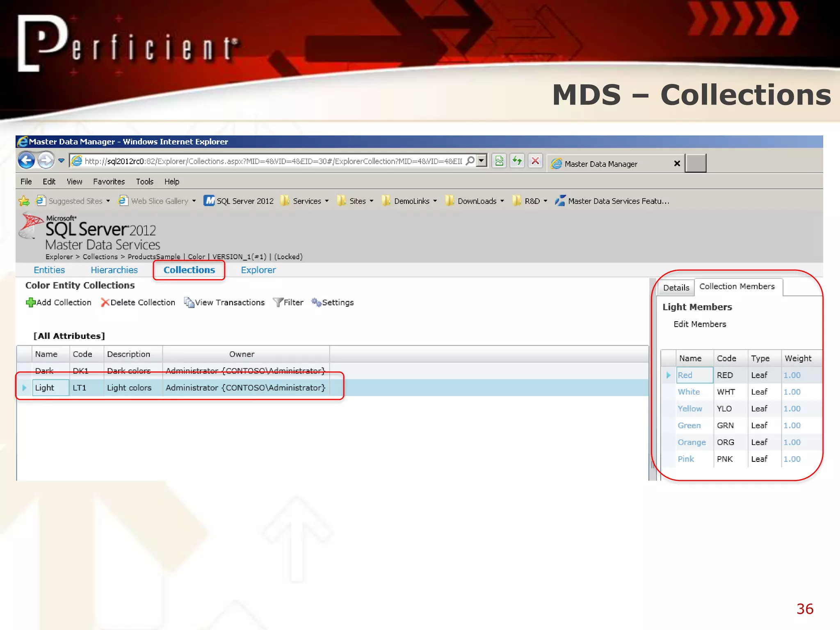Click the row indicator arrow for Light

(24, 388)
